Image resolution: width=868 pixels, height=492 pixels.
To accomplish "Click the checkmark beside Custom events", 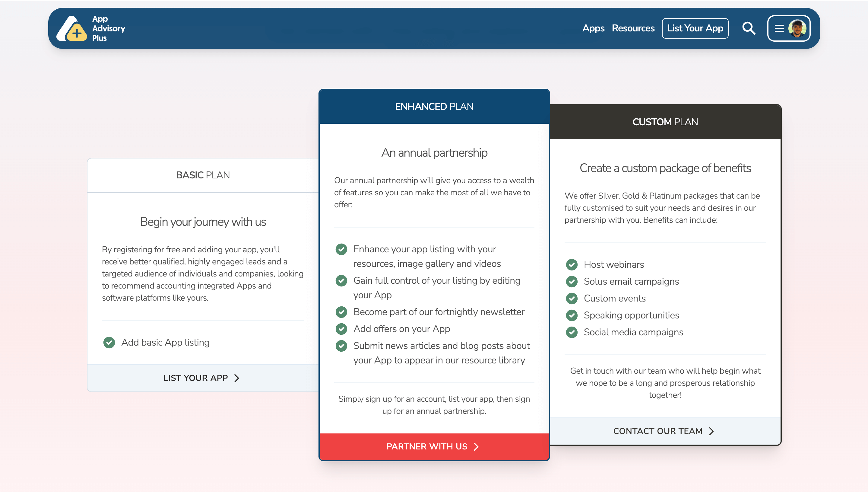I will [572, 299].
